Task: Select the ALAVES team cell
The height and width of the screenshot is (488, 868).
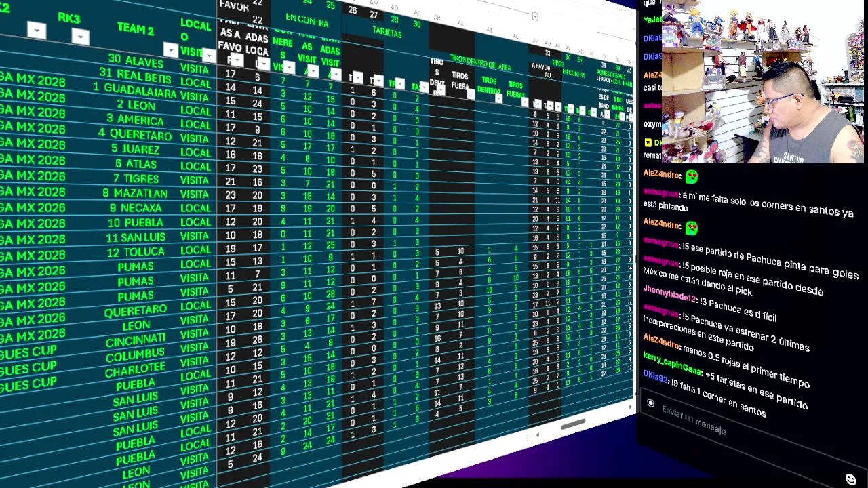Action: pos(136,62)
